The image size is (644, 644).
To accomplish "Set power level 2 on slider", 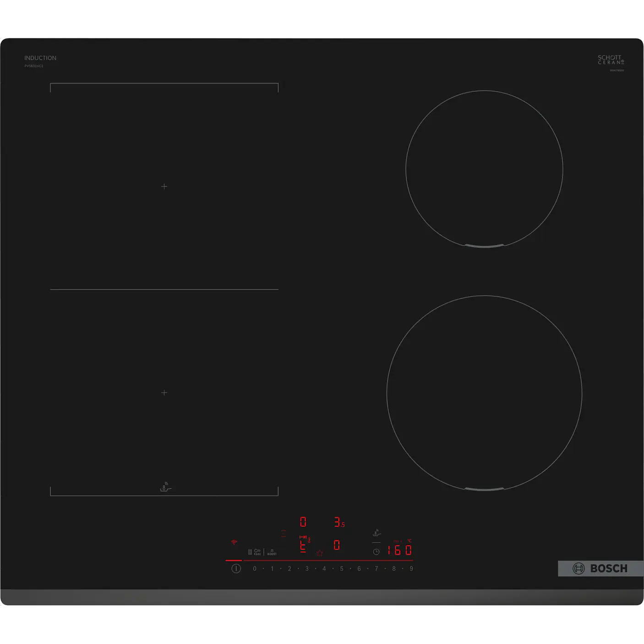I will coord(289,568).
